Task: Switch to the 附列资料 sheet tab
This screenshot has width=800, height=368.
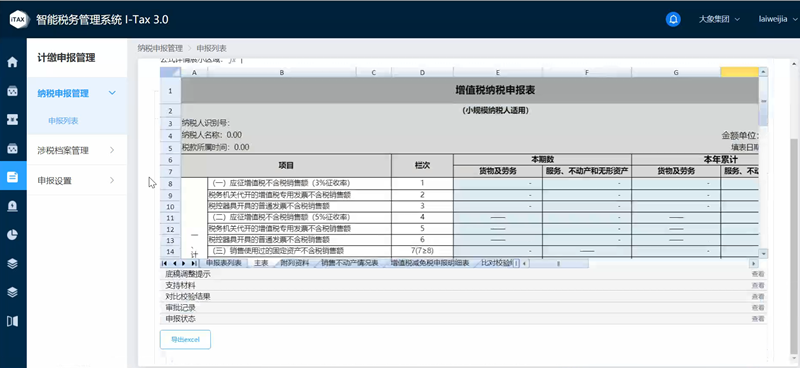Action: click(295, 263)
